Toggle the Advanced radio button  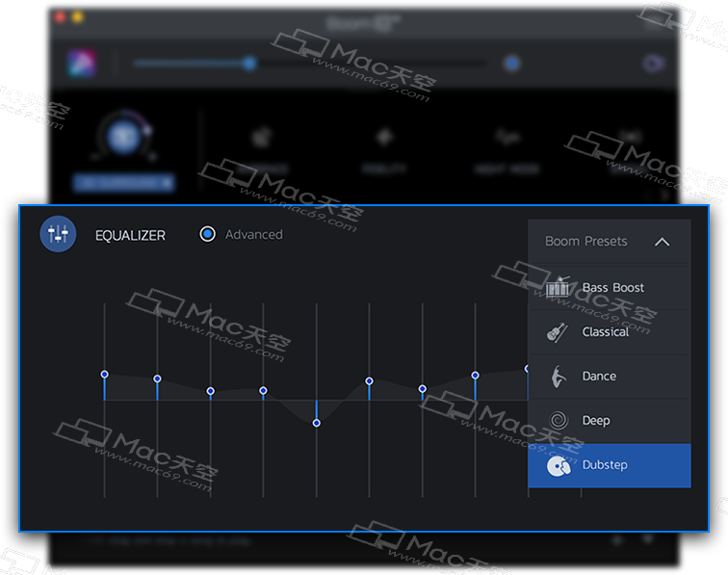pos(208,234)
